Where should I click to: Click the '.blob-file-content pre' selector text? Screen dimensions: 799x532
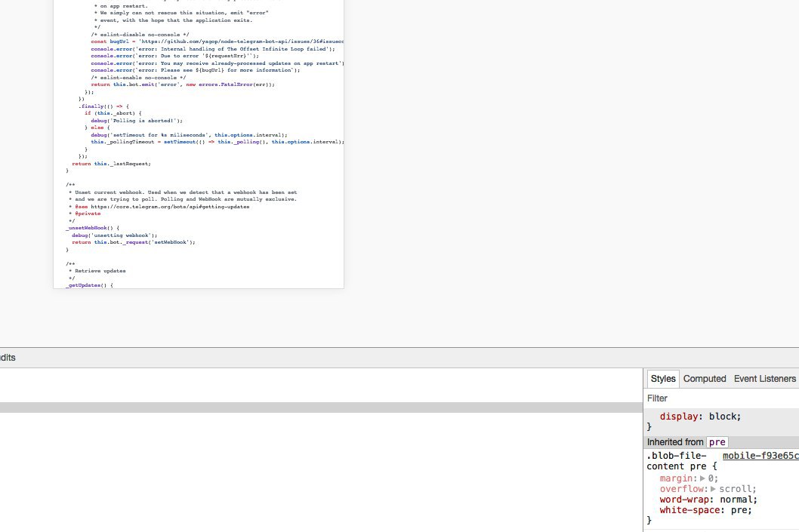click(x=681, y=461)
